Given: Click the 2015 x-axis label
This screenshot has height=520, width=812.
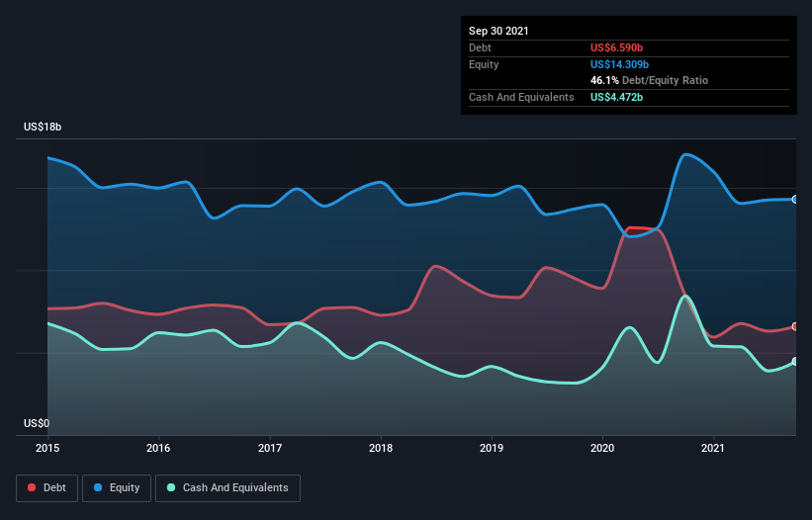Looking at the screenshot, I should tap(47, 448).
